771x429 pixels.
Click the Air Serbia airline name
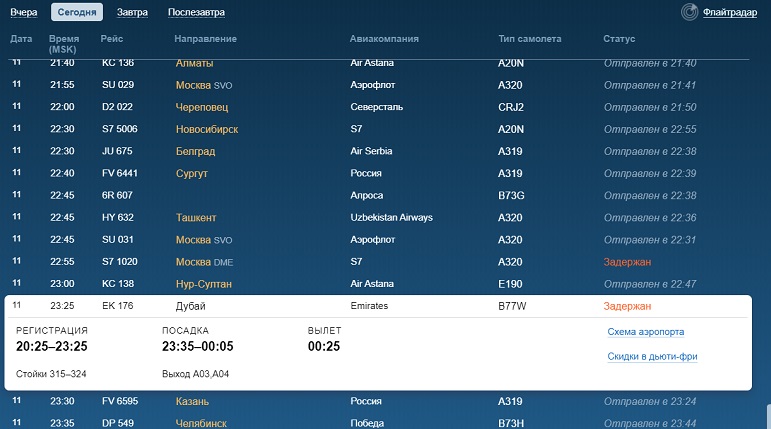tap(371, 151)
